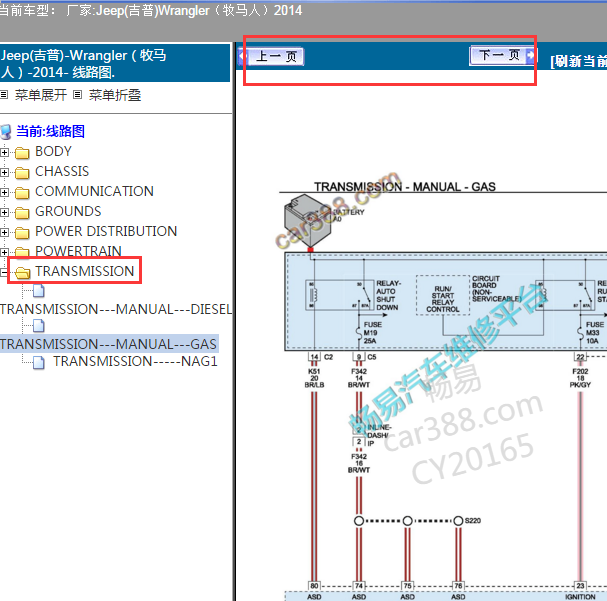This screenshot has width=607, height=601.
Task: Click the BODY folder icon
Action: coord(22,153)
